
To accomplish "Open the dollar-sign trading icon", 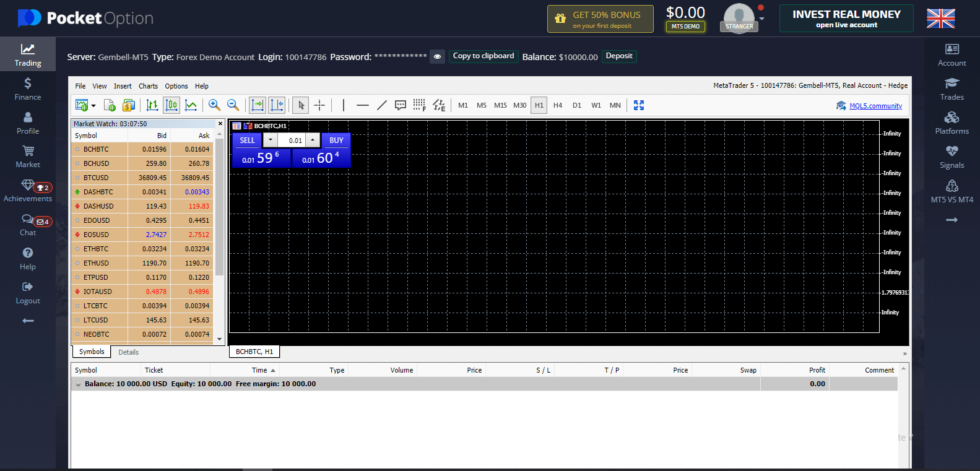I will click(x=129, y=105).
